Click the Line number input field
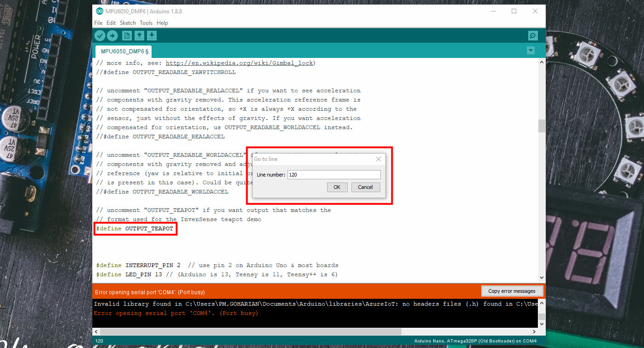This screenshot has width=644, height=348. click(x=333, y=175)
